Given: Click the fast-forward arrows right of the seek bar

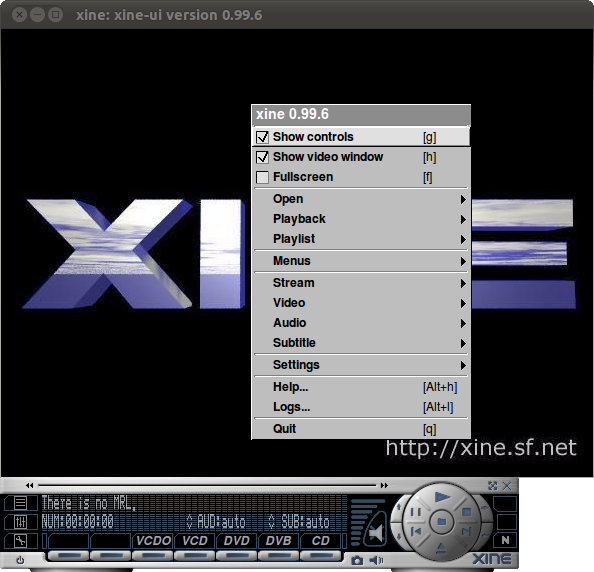Looking at the screenshot, I should (384, 485).
